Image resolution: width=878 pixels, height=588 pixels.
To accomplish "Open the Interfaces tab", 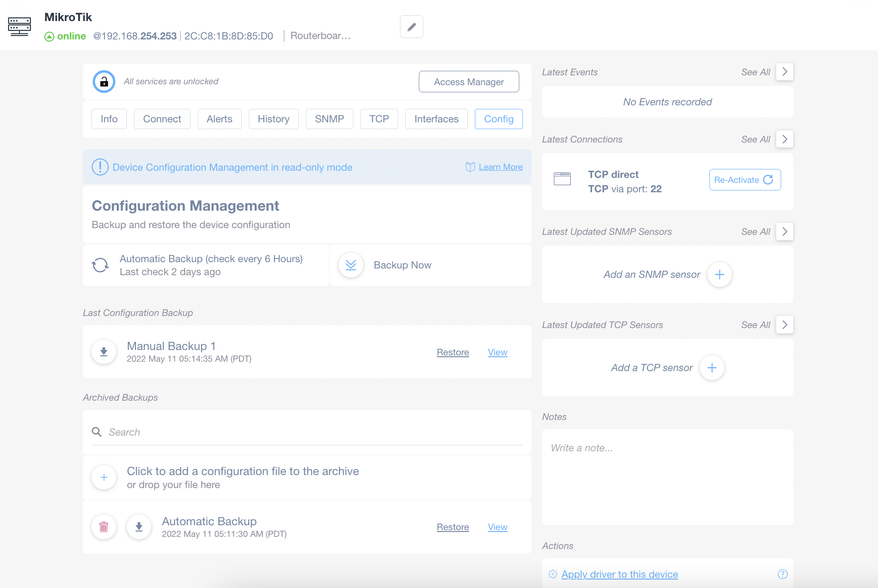I will tap(436, 119).
